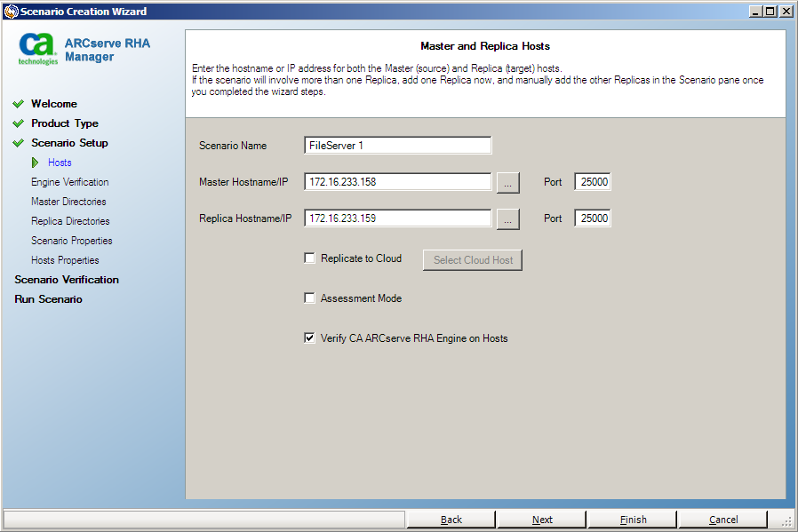Viewport: 798px width, 532px height.
Task: Click the Next button
Action: [542, 519]
